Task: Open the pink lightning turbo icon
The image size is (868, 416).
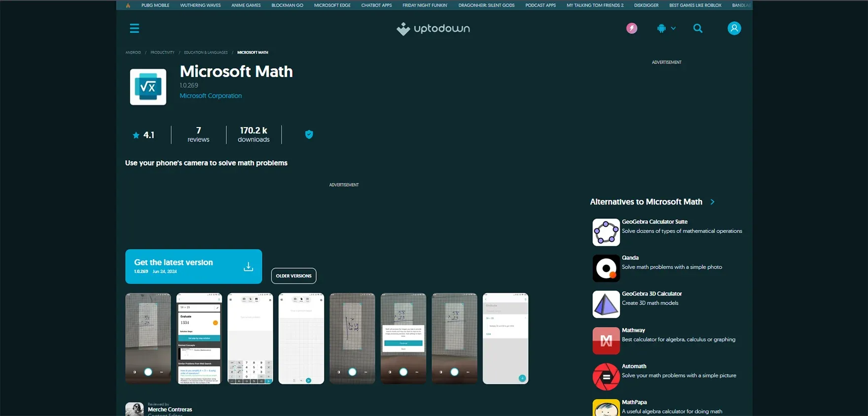Action: click(631, 28)
